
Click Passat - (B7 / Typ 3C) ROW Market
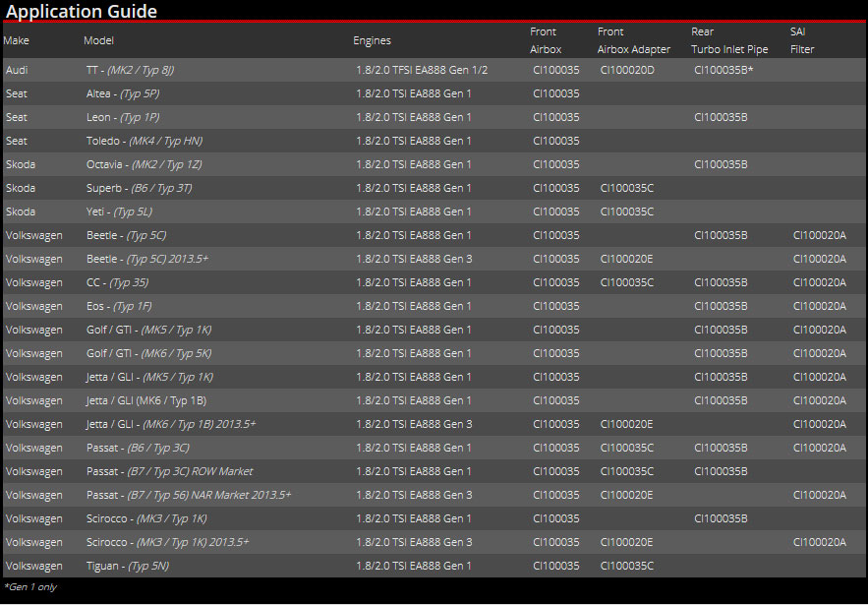(169, 471)
